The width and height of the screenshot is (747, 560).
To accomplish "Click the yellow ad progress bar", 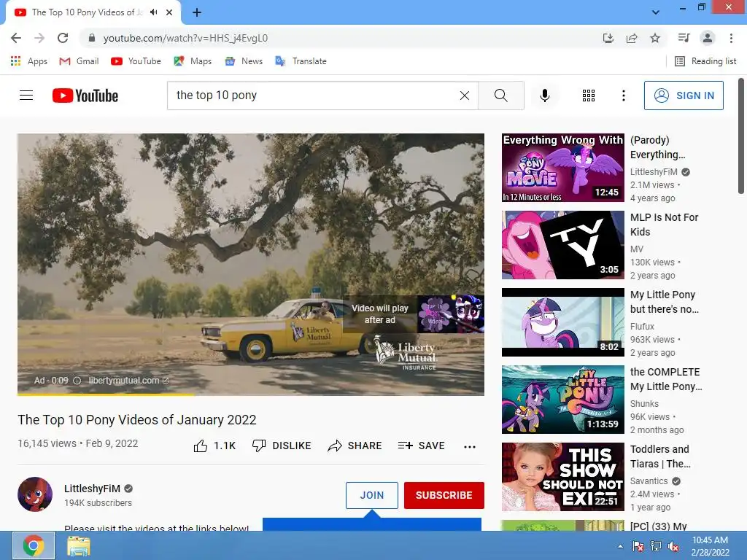I will click(x=106, y=394).
